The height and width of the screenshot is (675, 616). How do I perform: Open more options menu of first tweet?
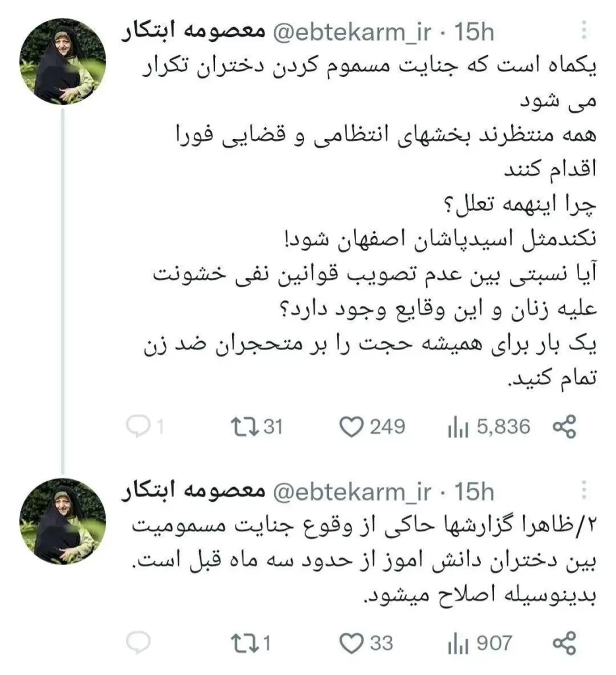[584, 30]
